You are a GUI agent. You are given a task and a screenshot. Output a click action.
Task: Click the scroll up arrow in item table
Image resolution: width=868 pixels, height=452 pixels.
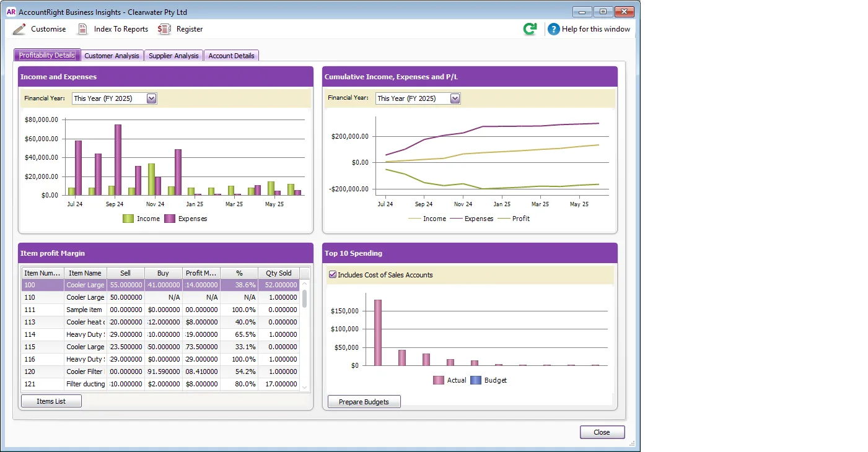coord(304,284)
